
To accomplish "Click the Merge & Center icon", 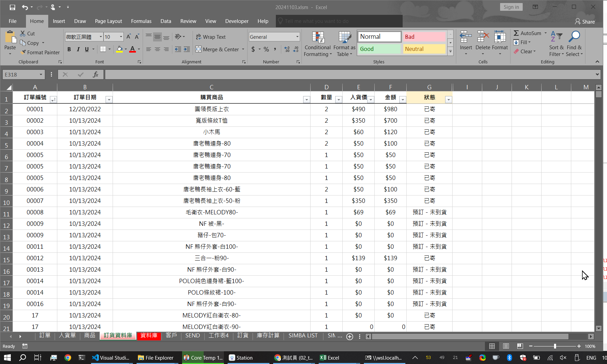I will pos(199,49).
